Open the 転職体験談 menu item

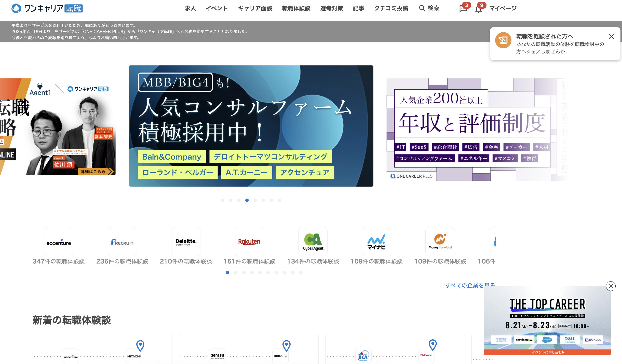pyautogui.click(x=296, y=8)
